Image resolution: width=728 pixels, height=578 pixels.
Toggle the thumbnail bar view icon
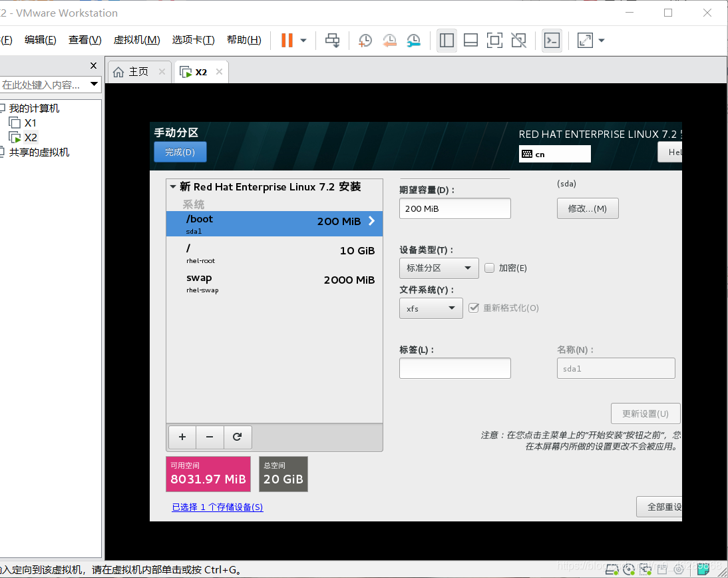[x=470, y=41]
